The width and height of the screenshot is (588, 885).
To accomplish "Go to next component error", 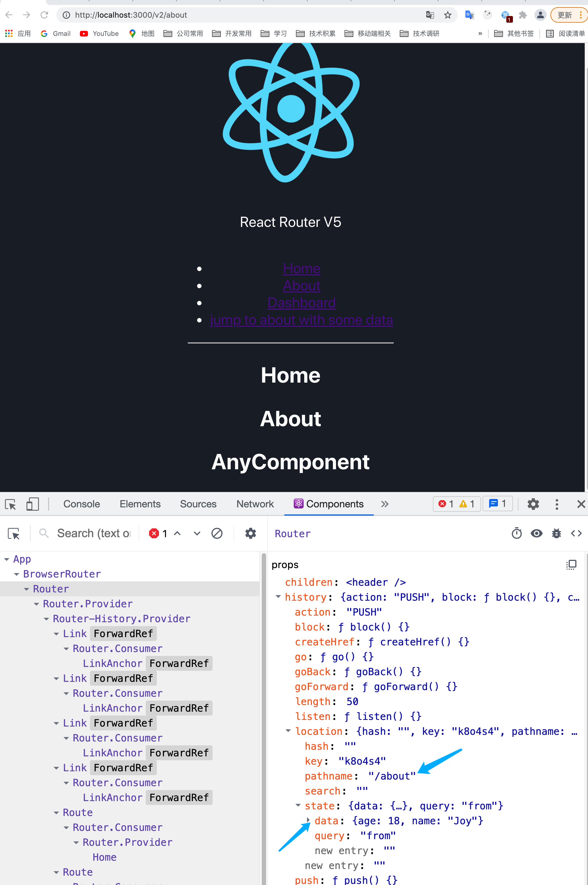I will tap(197, 533).
